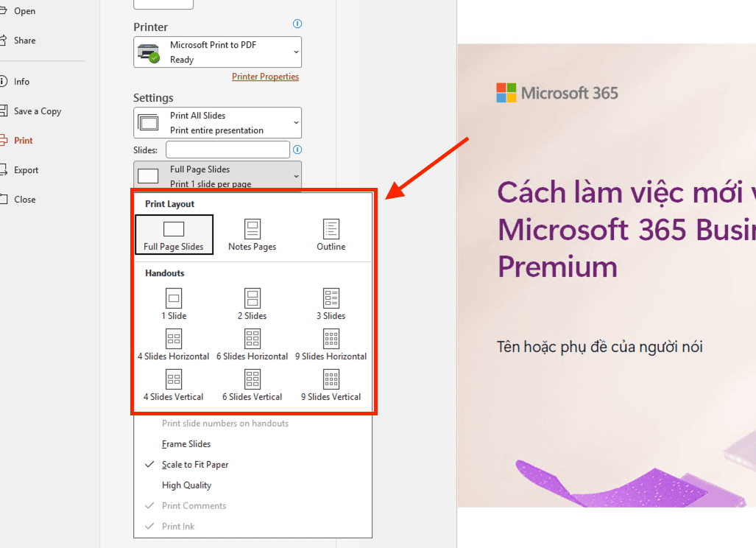The width and height of the screenshot is (756, 548).
Task: Click the printer info icon beside Printer heading
Action: (x=297, y=24)
